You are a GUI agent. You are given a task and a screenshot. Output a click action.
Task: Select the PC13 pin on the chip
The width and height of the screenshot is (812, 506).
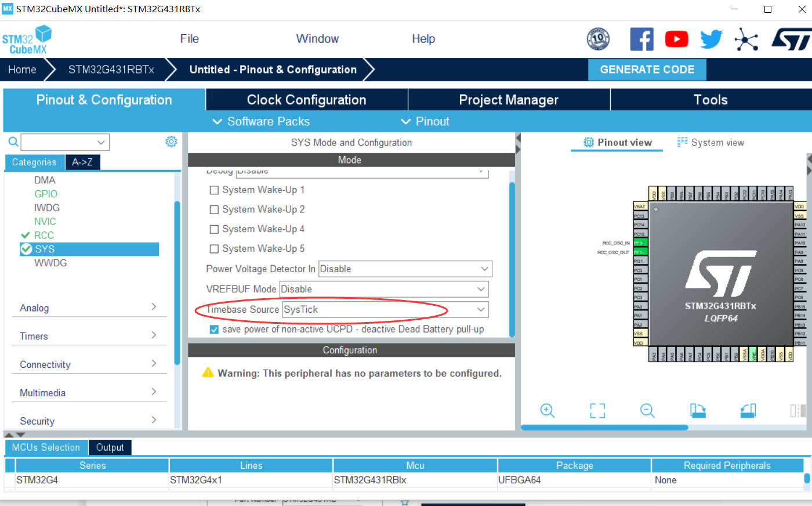639,216
